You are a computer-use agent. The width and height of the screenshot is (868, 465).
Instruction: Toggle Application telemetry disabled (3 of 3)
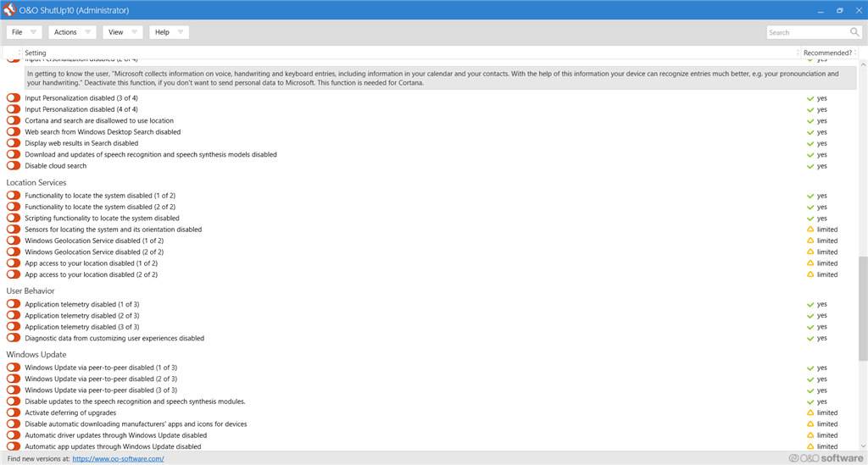(x=14, y=326)
